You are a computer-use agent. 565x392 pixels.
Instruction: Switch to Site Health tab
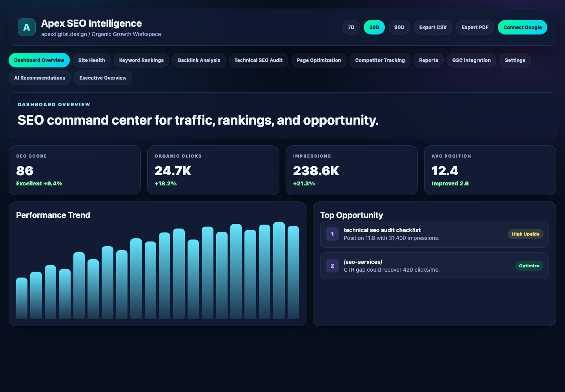click(91, 60)
